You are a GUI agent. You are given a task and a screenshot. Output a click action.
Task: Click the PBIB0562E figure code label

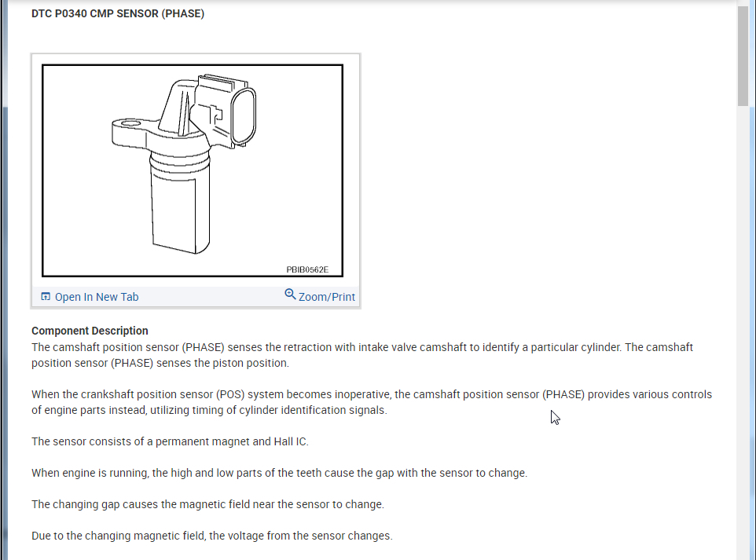[x=307, y=270]
